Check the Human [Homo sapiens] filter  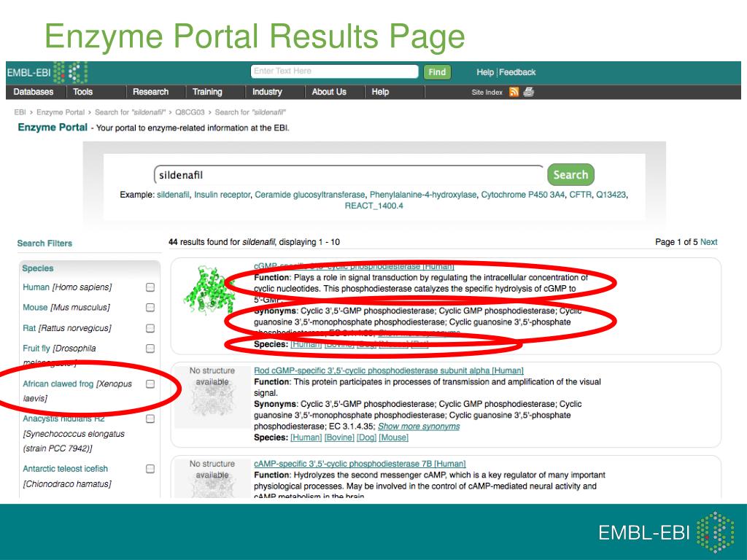tap(150, 287)
